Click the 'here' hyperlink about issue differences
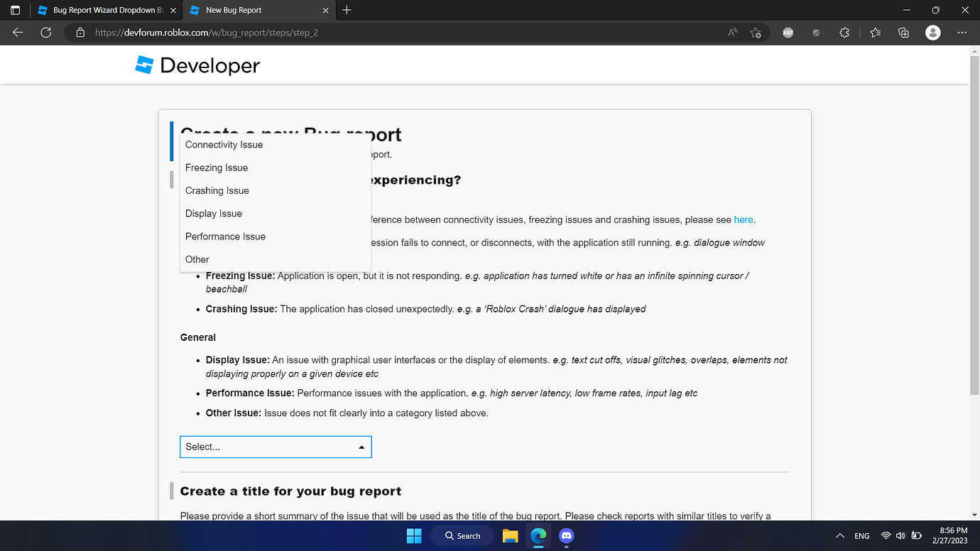Image resolution: width=980 pixels, height=551 pixels. click(743, 219)
